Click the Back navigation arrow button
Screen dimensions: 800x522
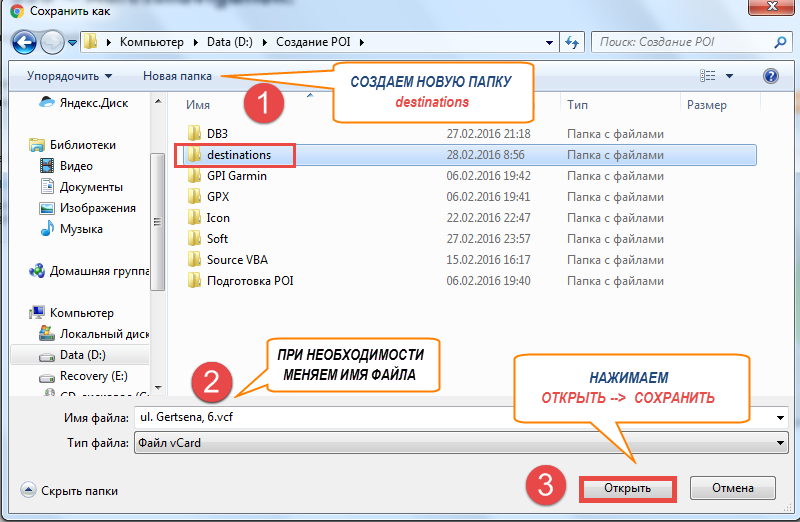[25, 43]
